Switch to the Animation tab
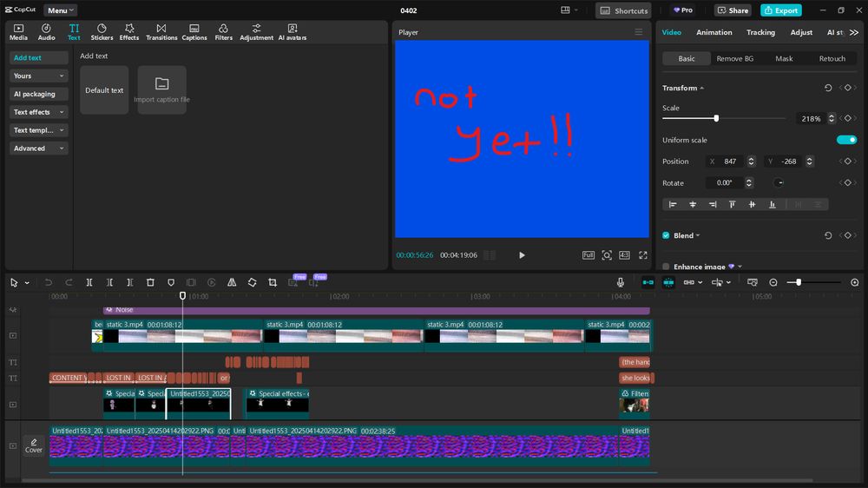 714,33
